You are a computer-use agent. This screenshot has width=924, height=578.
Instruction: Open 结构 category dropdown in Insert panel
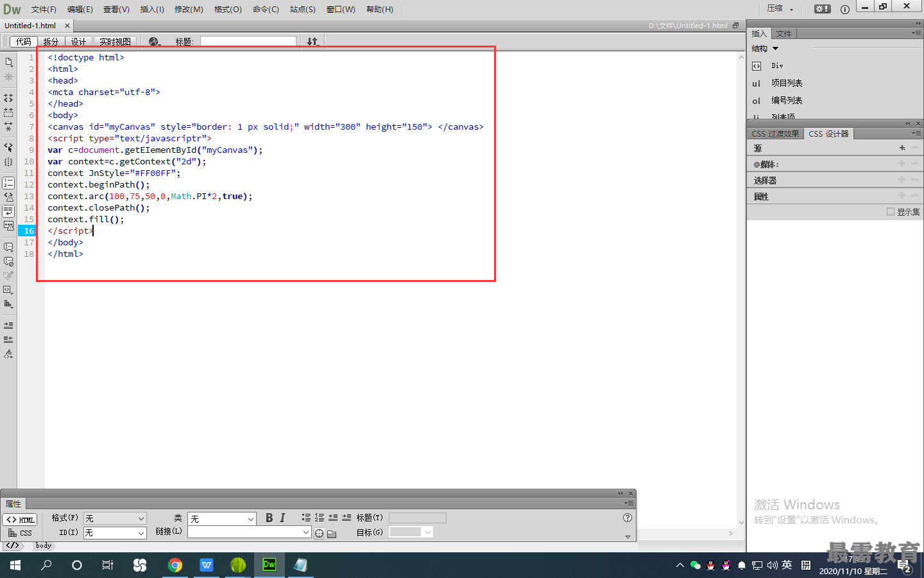[765, 49]
